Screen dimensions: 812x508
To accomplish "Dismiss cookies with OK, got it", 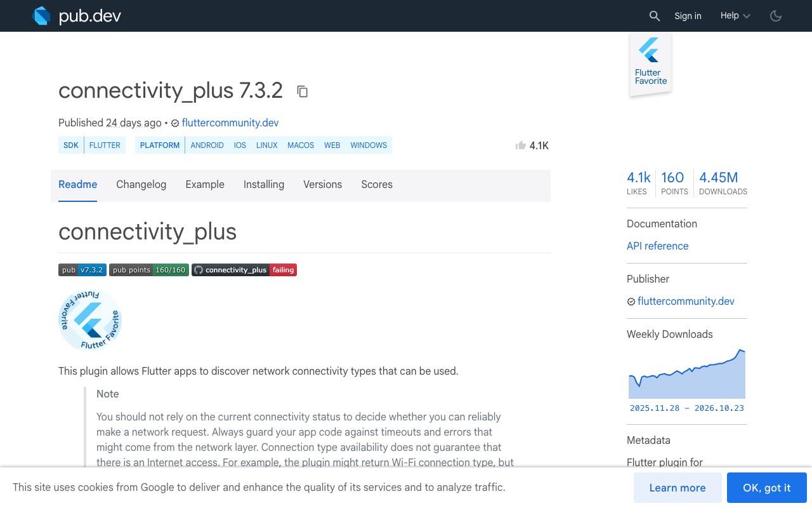I will 767,488.
